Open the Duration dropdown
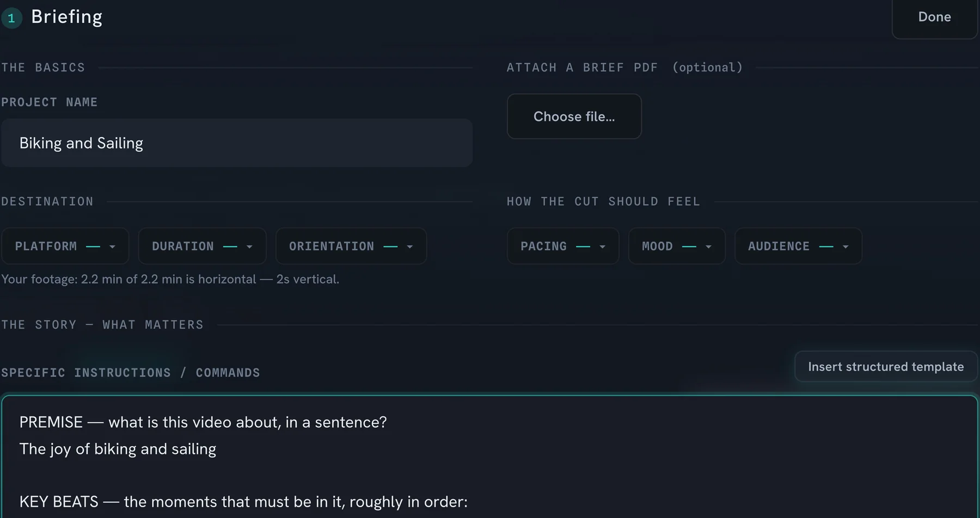980x518 pixels. pyautogui.click(x=202, y=246)
